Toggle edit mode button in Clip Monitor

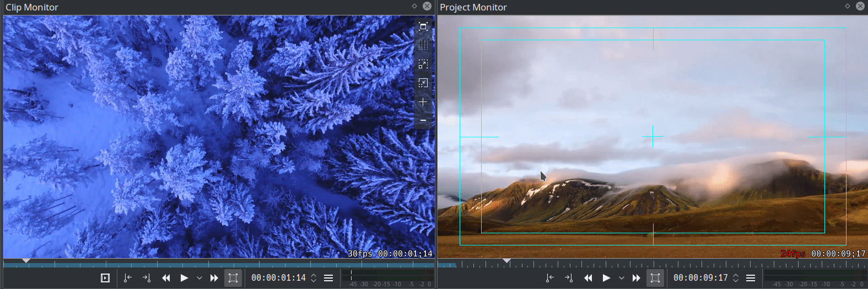pyautogui.click(x=233, y=278)
